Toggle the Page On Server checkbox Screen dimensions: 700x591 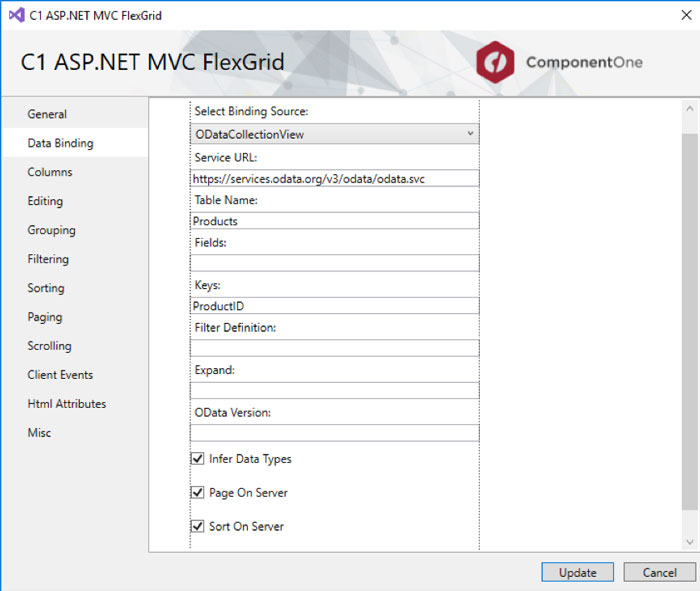(197, 492)
